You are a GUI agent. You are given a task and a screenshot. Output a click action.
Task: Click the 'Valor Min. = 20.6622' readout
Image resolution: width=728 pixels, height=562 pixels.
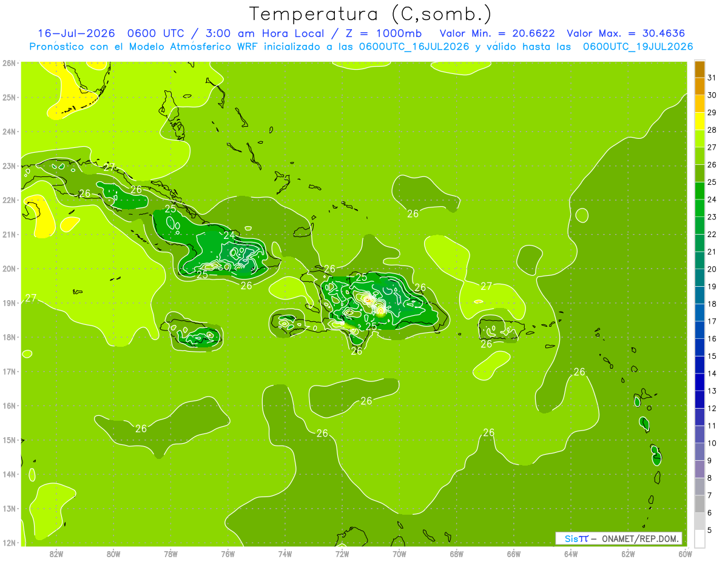click(x=497, y=33)
